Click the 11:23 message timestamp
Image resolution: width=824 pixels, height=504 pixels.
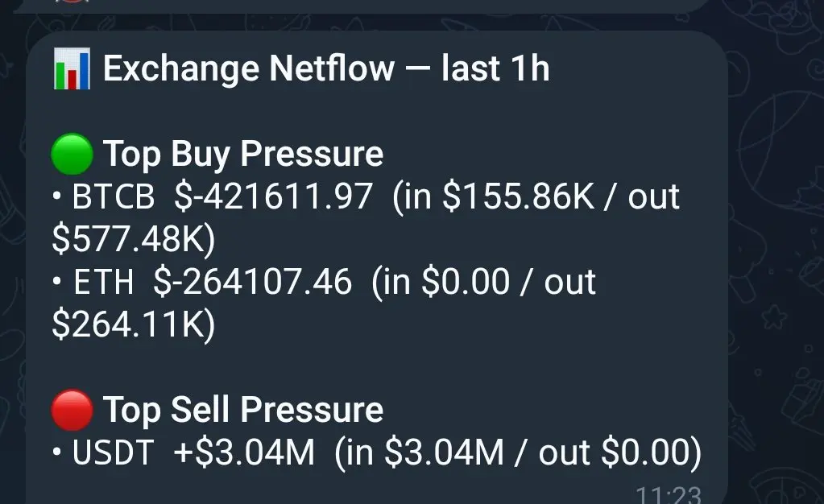(669, 494)
